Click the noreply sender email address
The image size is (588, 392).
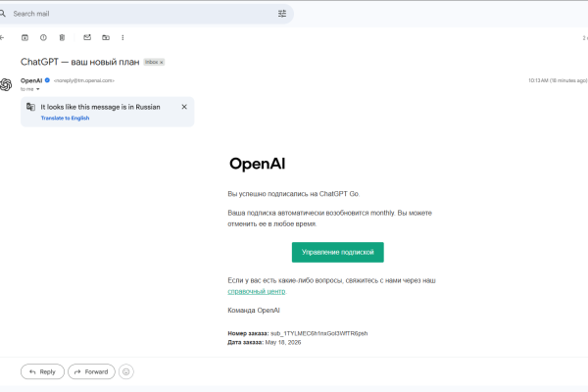(84, 80)
